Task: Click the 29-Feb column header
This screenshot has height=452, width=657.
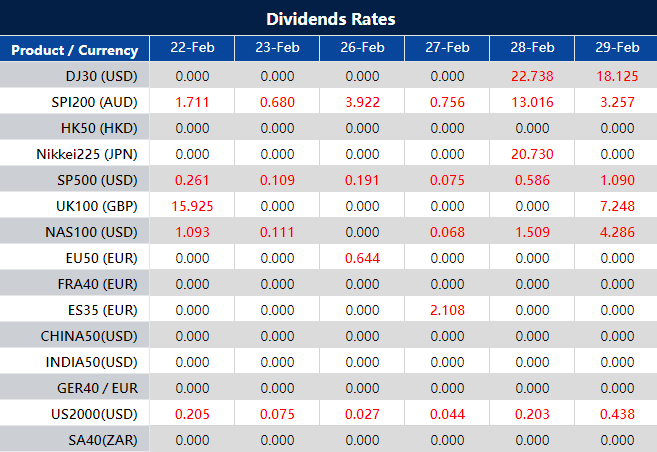Action: pyautogui.click(x=617, y=48)
